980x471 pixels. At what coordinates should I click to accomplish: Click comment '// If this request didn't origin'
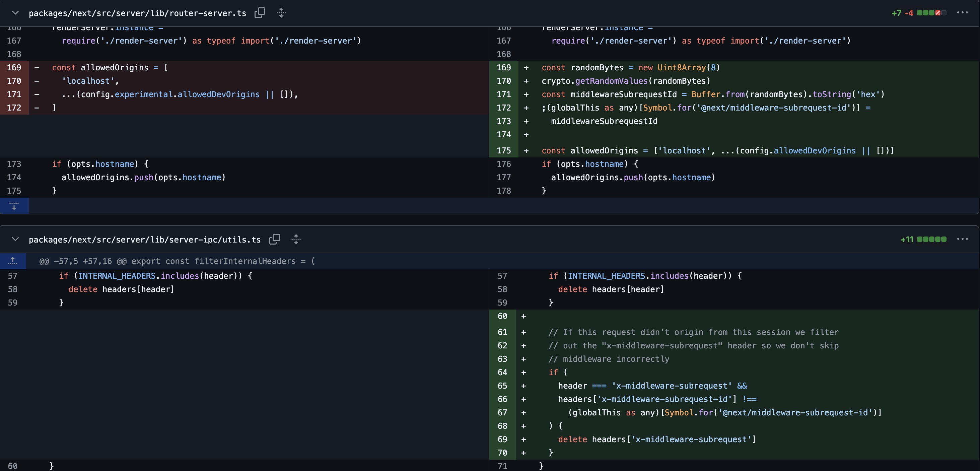694,332
